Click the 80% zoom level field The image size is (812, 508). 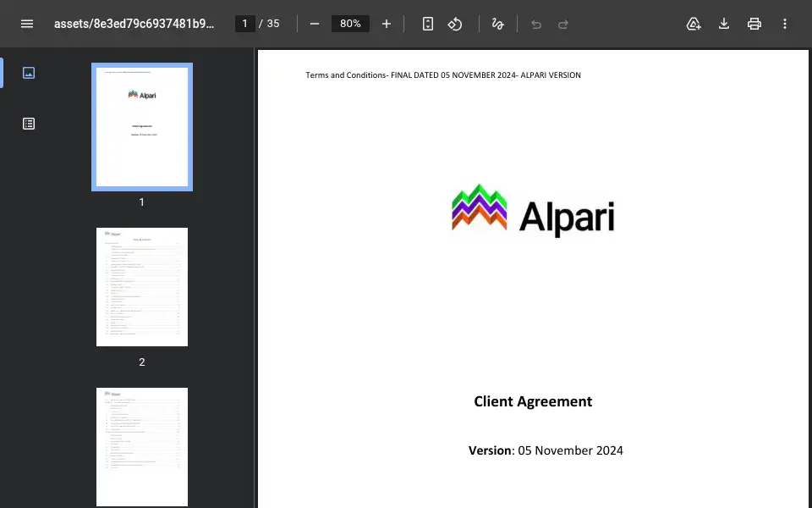pos(350,24)
